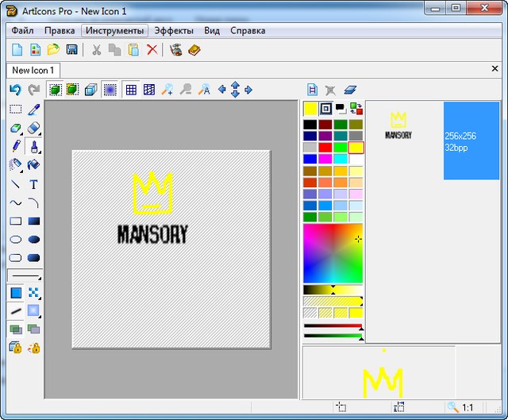Viewport: 508px width, 420px height.
Task: Open the Эффекты menu
Action: tap(173, 31)
